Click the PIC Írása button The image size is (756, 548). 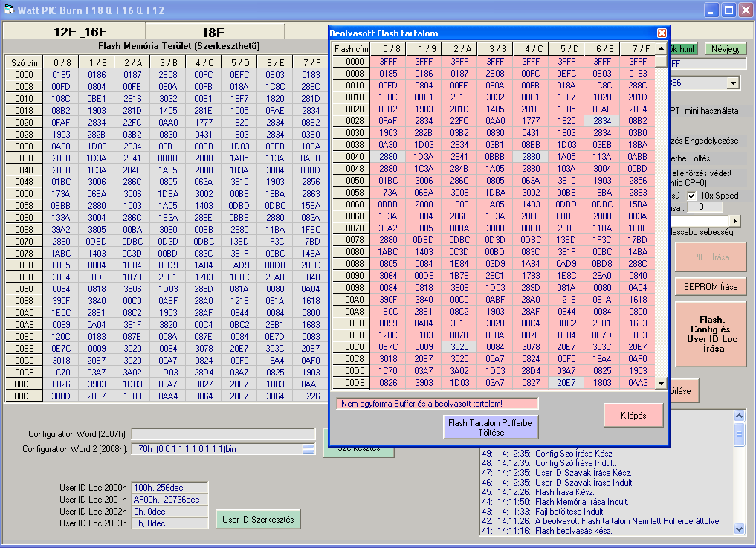(710, 257)
